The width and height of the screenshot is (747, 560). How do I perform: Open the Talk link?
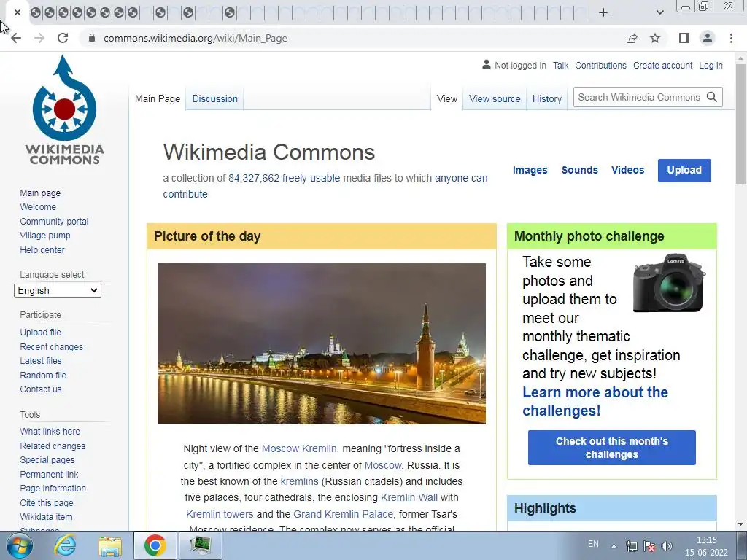point(560,65)
